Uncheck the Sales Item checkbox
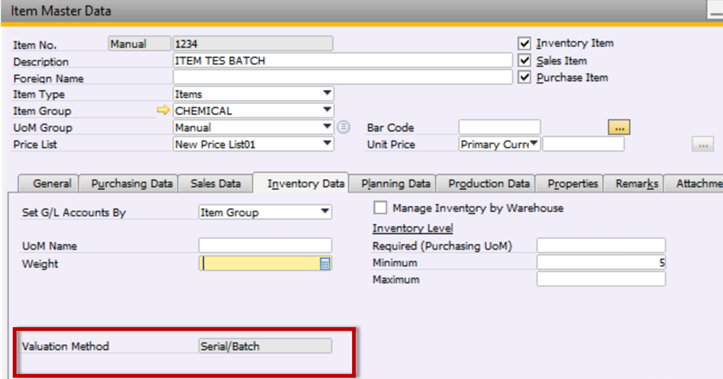Screen dimensions: 723x379 [x=524, y=60]
